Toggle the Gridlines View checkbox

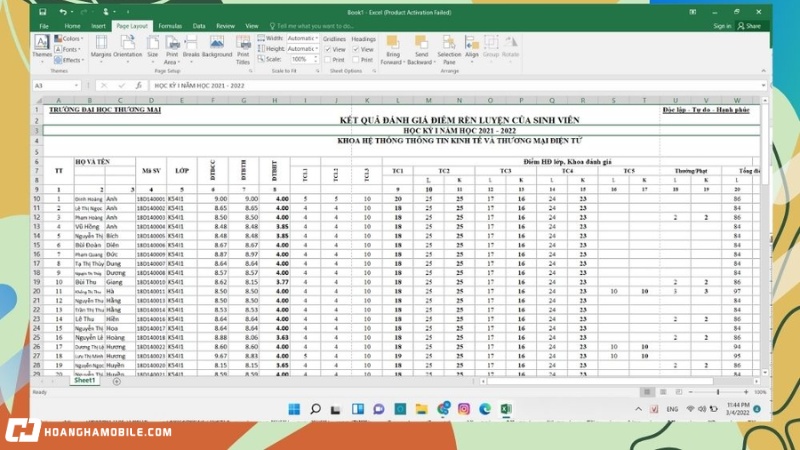328,49
